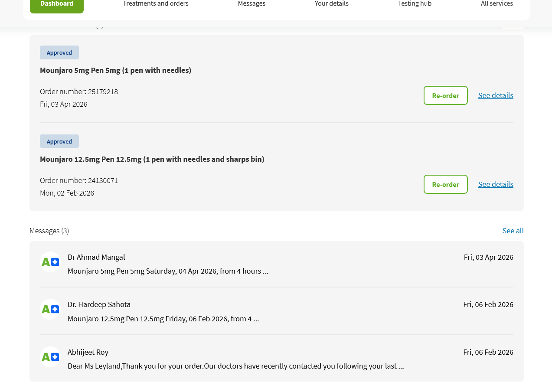See all messages link
The image size is (552, 392).
click(x=513, y=231)
